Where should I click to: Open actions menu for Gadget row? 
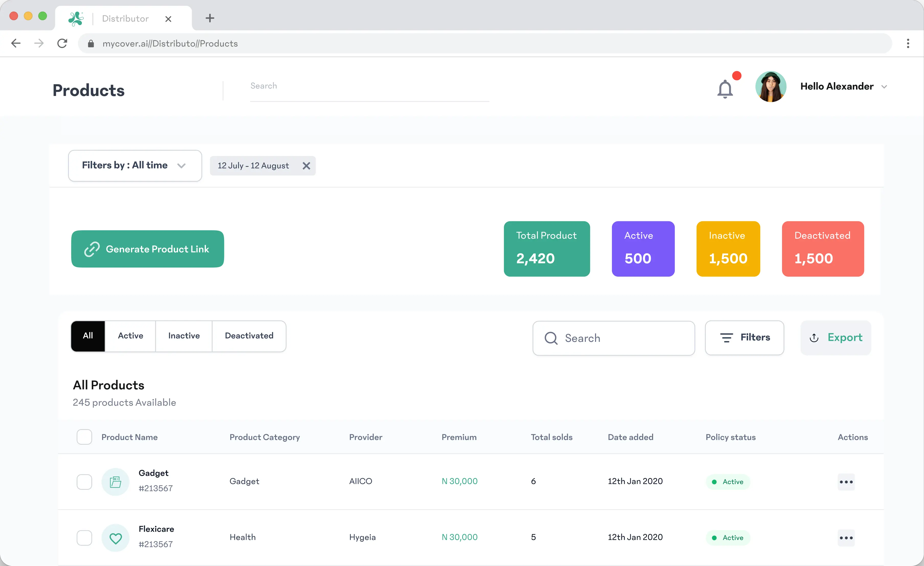pyautogui.click(x=846, y=482)
